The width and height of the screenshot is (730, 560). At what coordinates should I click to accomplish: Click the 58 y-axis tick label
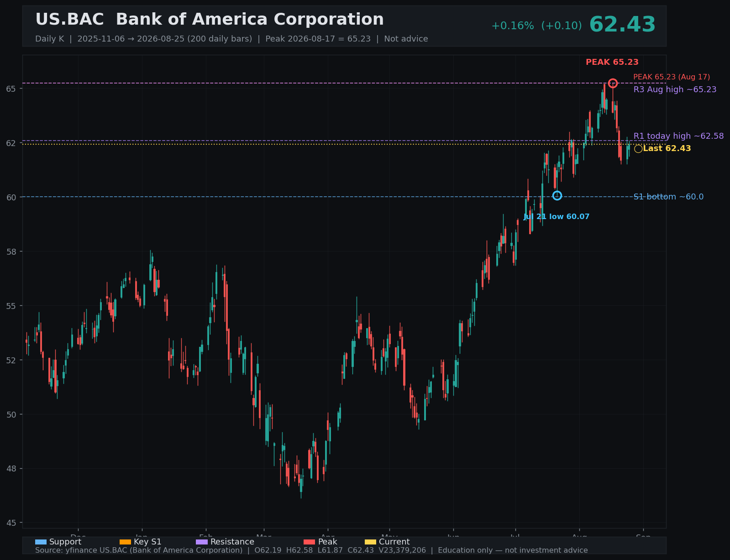coord(11,251)
